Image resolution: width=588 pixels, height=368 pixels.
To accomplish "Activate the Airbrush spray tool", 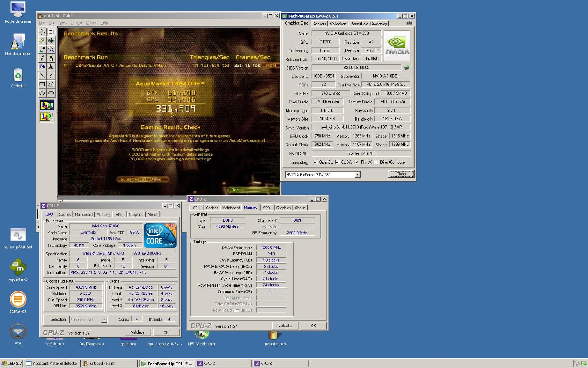I will click(42, 67).
